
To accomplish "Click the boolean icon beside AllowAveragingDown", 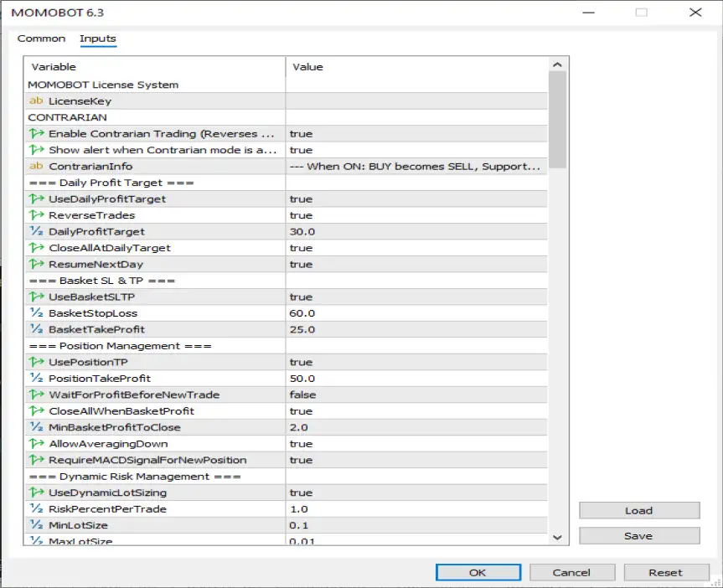I will [x=36, y=444].
